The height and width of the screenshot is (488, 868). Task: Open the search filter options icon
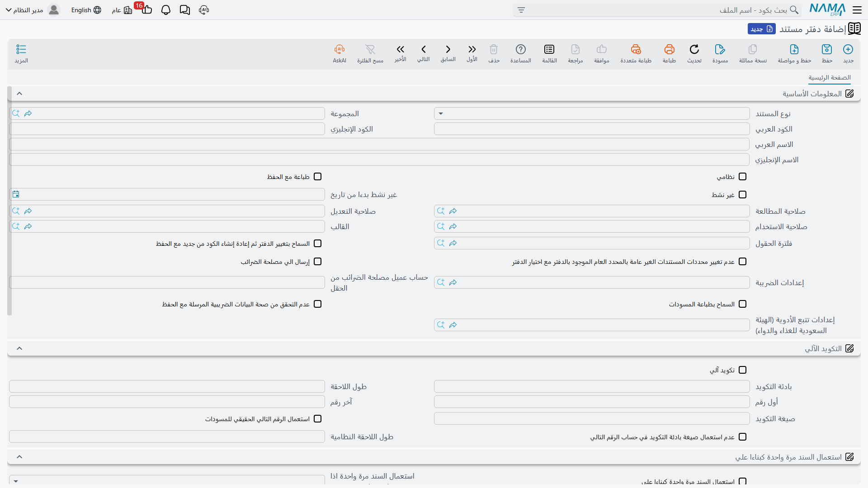521,10
